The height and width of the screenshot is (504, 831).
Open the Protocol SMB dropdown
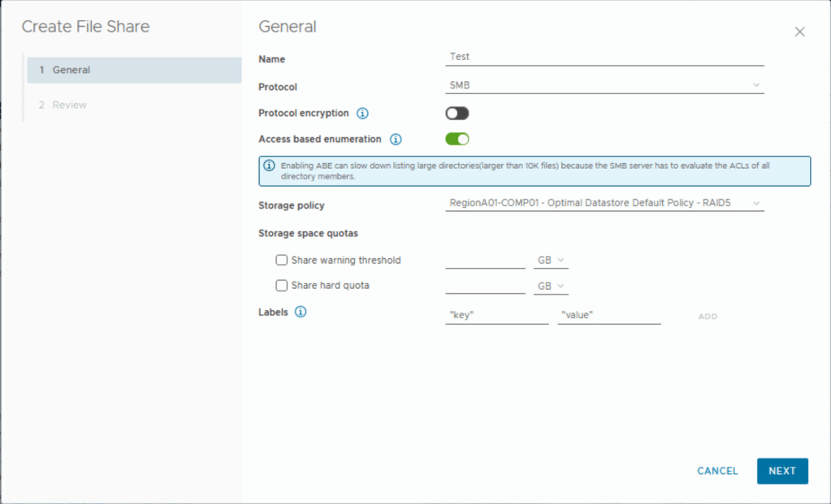(604, 84)
